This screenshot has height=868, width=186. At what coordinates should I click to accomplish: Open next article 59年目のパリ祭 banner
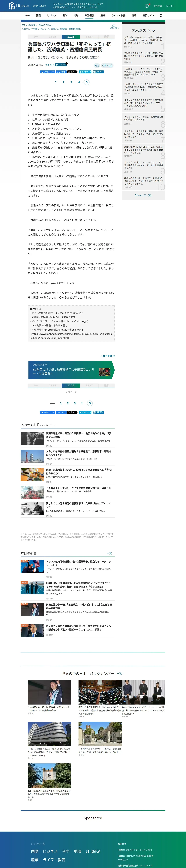tap(71, 370)
